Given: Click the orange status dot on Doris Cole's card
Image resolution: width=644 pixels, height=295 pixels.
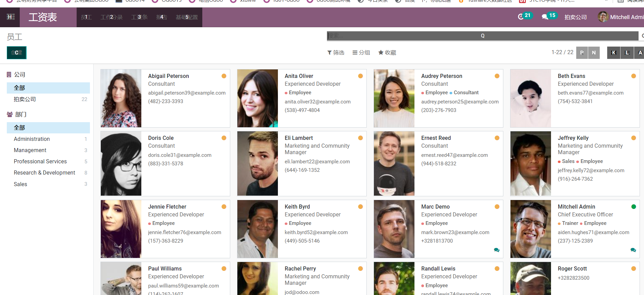Looking at the screenshot, I should [x=224, y=138].
